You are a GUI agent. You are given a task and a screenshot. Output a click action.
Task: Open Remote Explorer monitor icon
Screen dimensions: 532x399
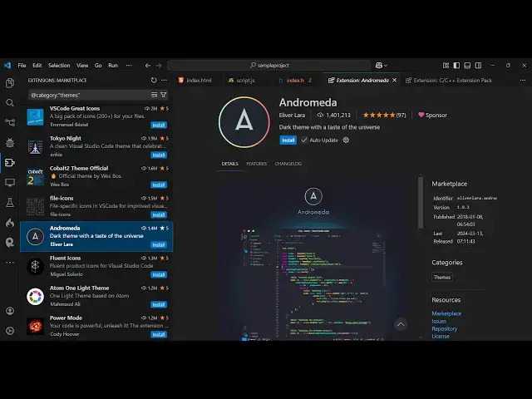(10, 183)
